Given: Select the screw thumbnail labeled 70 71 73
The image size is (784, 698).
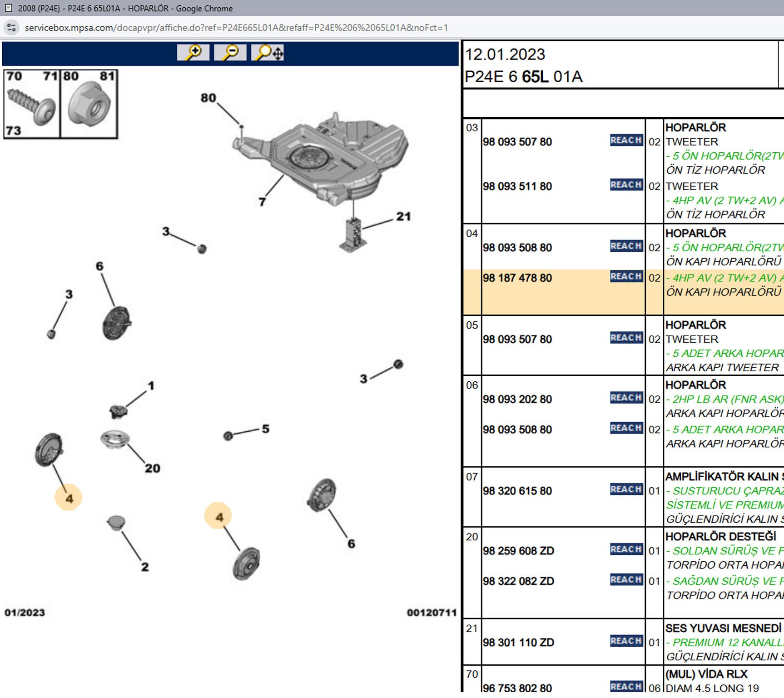Looking at the screenshot, I should click(32, 104).
